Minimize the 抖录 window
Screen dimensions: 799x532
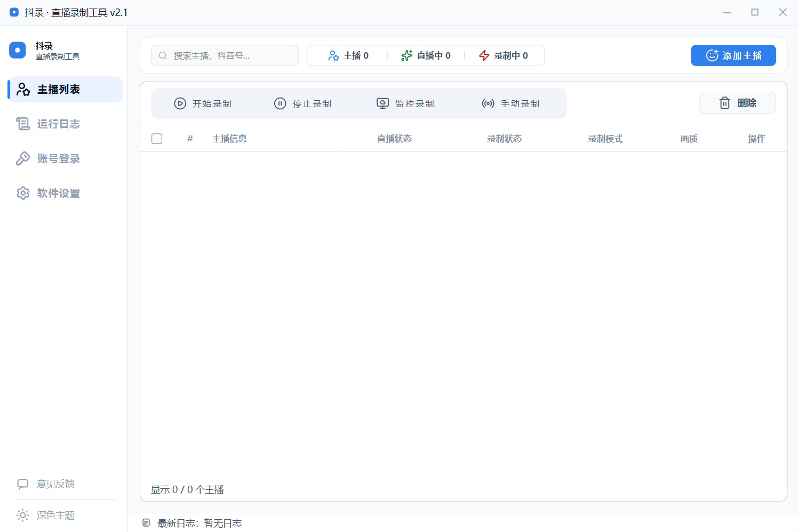tap(726, 12)
